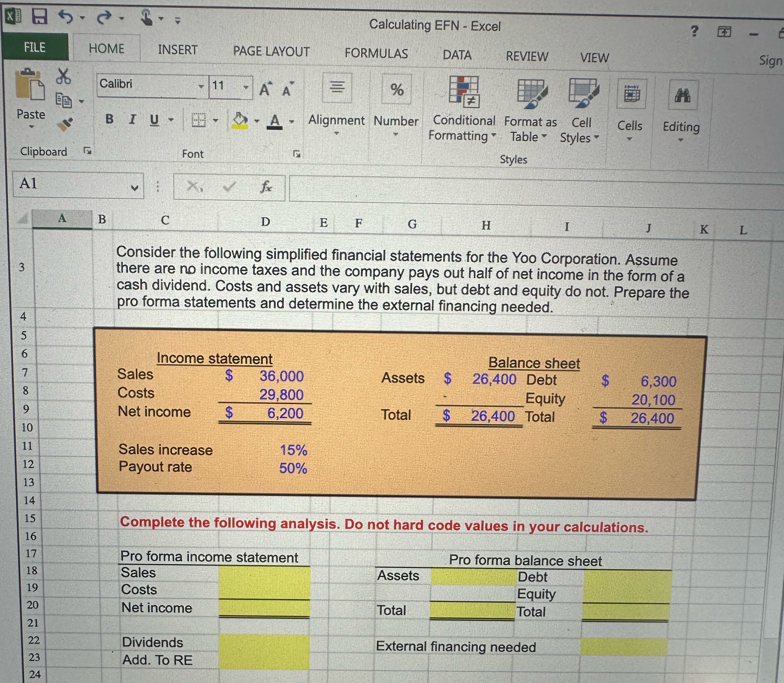Toggle italic formatting button
The image size is (784, 683).
coord(132,119)
